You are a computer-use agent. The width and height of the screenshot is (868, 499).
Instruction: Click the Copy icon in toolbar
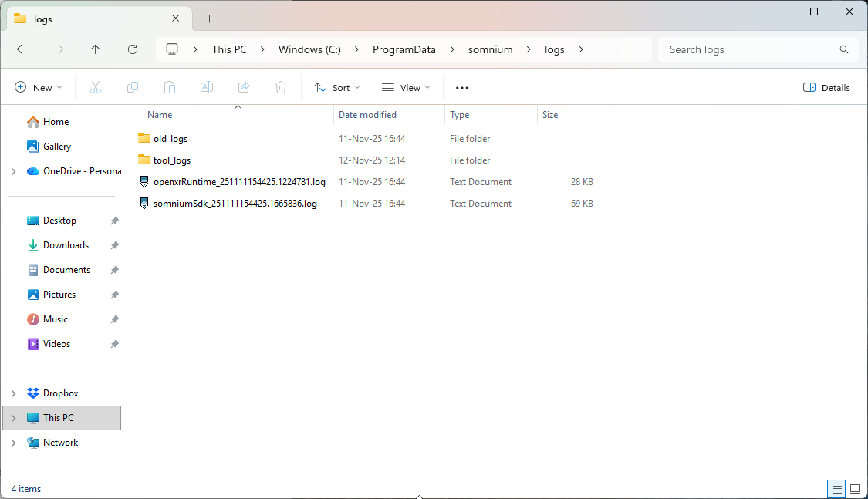point(133,88)
